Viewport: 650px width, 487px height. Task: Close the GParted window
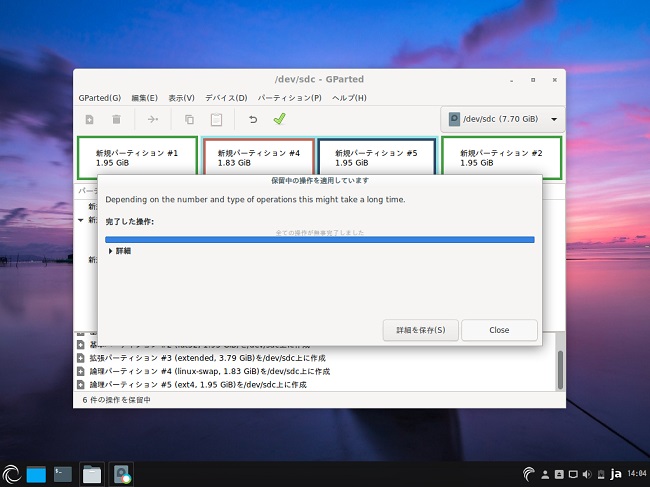555,80
